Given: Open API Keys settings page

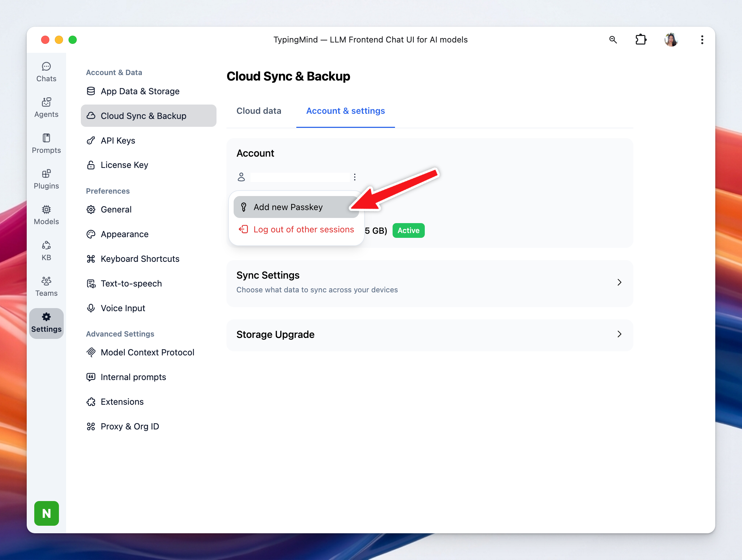Looking at the screenshot, I should pyautogui.click(x=118, y=141).
